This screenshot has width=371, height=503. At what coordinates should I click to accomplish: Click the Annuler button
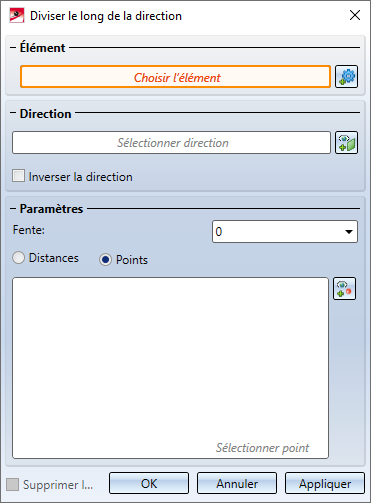[x=237, y=483]
